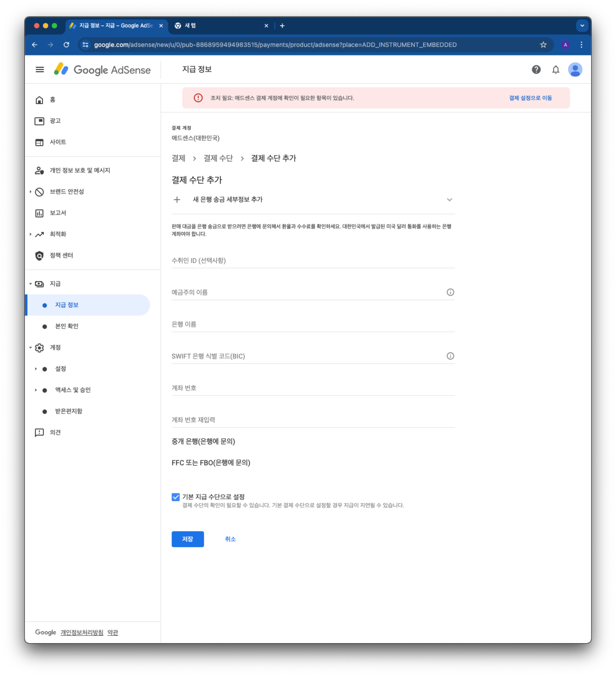
Task: Click the info icon beside SWIFT BIC field
Action: 450,356
